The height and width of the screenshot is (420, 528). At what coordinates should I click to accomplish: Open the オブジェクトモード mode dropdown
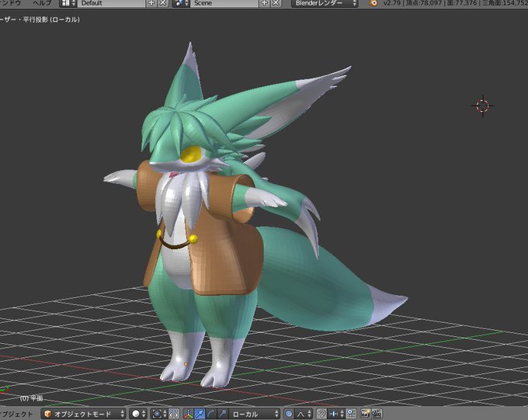coord(84,414)
